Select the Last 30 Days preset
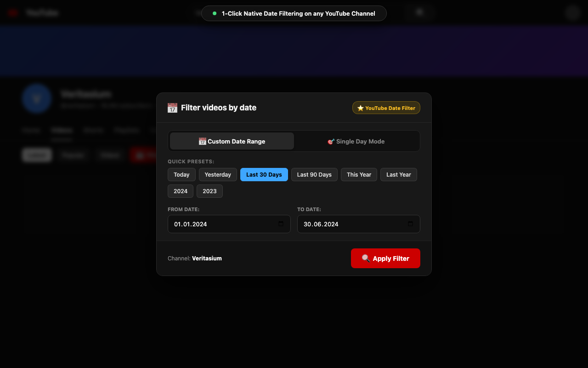The image size is (588, 368). 264,175
